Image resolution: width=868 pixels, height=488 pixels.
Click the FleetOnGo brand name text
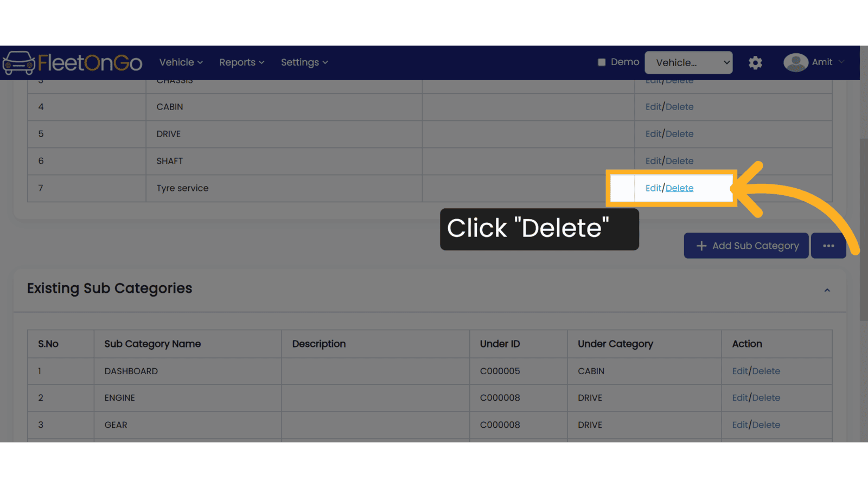pyautogui.click(x=90, y=63)
